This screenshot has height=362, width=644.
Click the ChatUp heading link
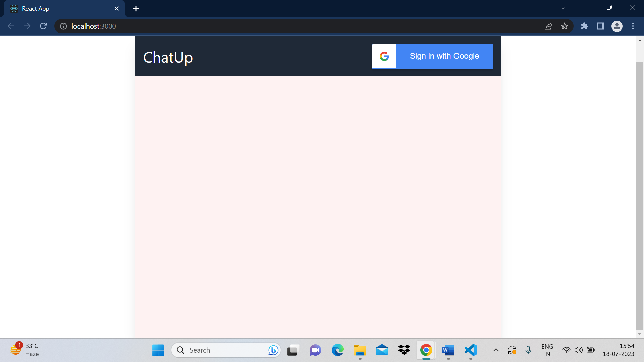tap(168, 57)
